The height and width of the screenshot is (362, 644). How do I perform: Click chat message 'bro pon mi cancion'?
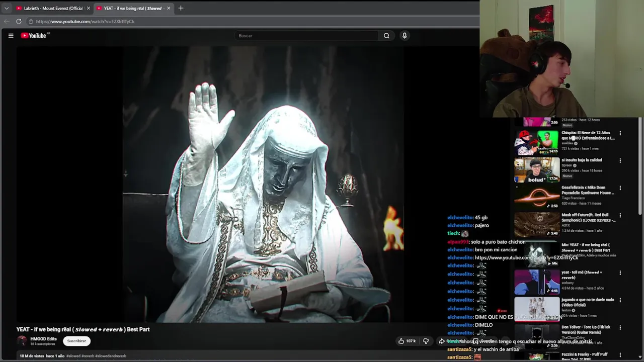(496, 250)
